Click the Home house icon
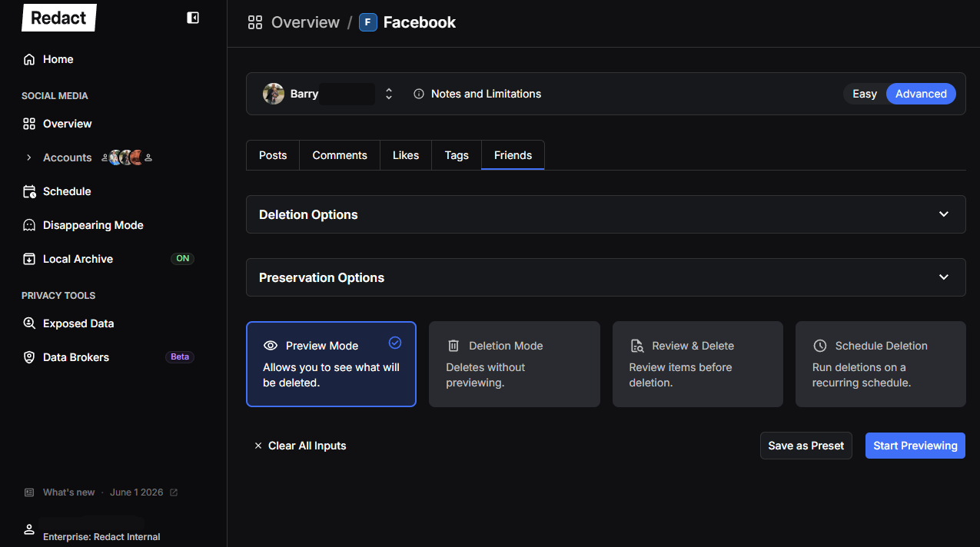 29,59
